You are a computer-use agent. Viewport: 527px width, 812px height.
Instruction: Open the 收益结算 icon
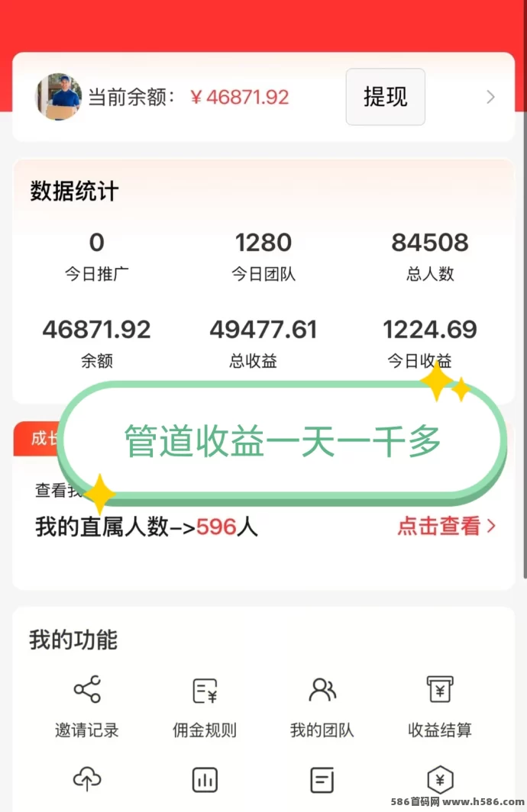pyautogui.click(x=440, y=688)
